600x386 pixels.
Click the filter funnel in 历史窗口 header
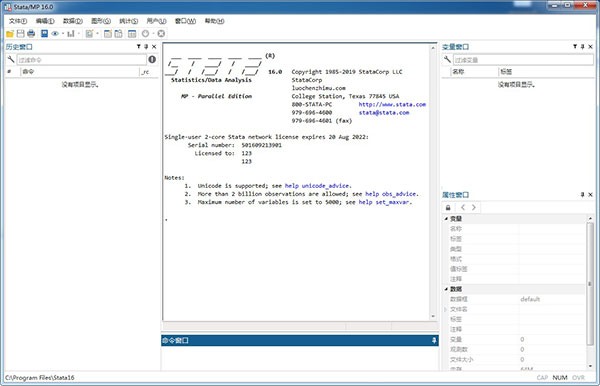pyautogui.click(x=139, y=47)
